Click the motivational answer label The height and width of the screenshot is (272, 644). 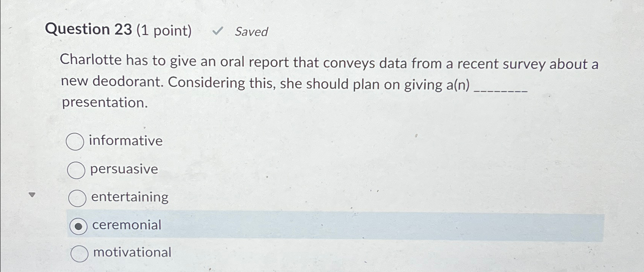point(131,253)
